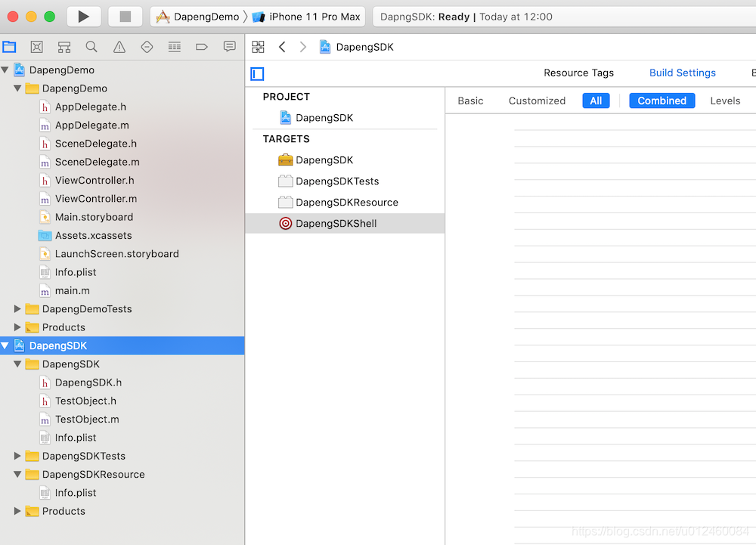Select the Combined view mode

[662, 101]
